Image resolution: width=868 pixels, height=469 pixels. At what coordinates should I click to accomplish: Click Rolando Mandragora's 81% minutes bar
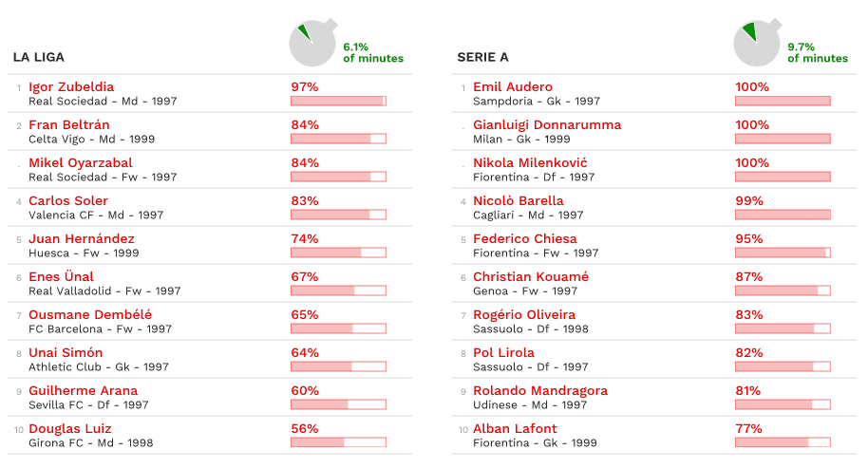tap(783, 404)
